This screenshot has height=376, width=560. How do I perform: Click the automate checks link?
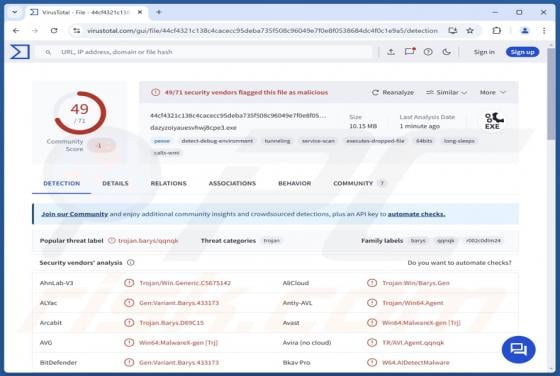point(416,214)
